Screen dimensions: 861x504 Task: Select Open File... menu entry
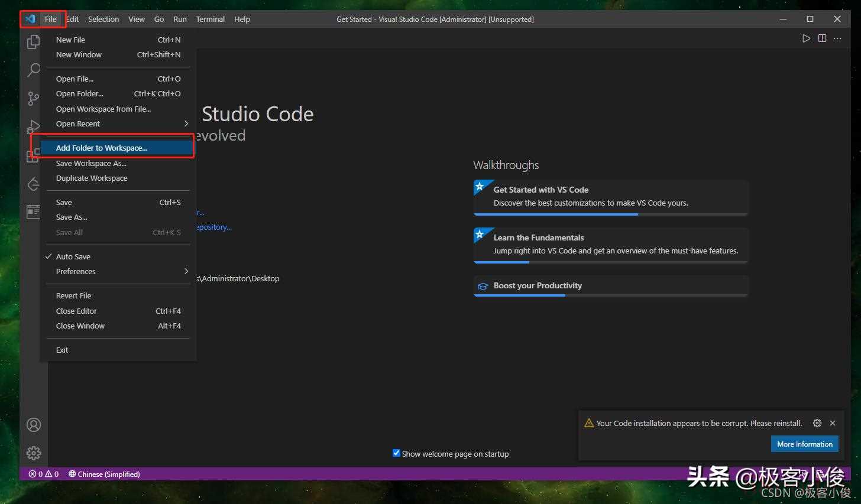pyautogui.click(x=118, y=79)
